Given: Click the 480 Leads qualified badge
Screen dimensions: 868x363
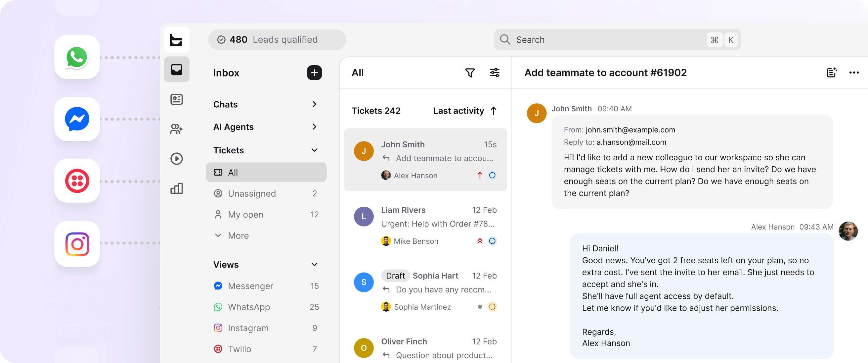Looking at the screenshot, I should (x=277, y=39).
